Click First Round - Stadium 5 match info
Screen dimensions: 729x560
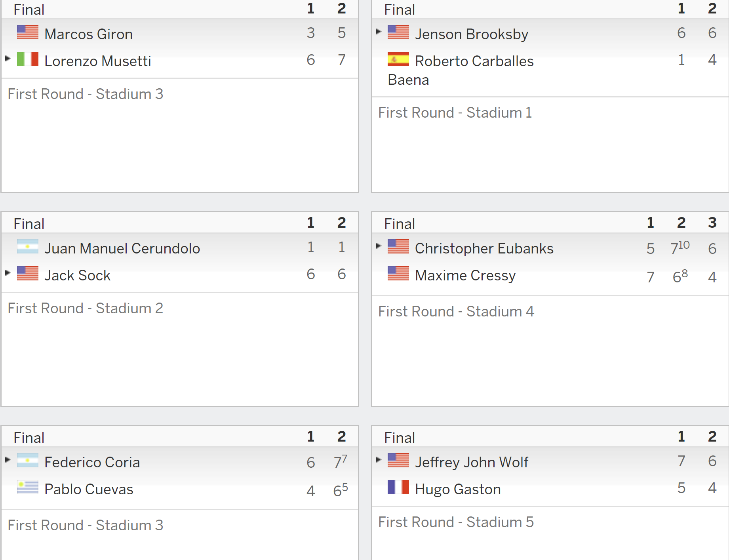point(456,522)
